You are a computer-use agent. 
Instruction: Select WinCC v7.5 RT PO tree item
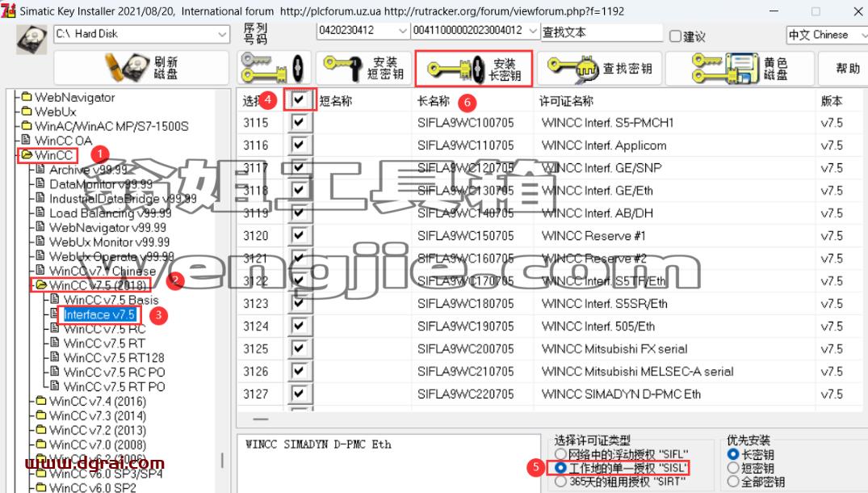click(114, 386)
